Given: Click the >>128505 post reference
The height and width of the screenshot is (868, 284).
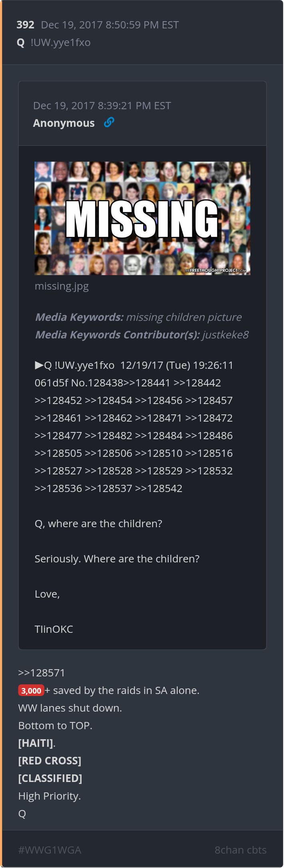Looking at the screenshot, I should 58,453.
